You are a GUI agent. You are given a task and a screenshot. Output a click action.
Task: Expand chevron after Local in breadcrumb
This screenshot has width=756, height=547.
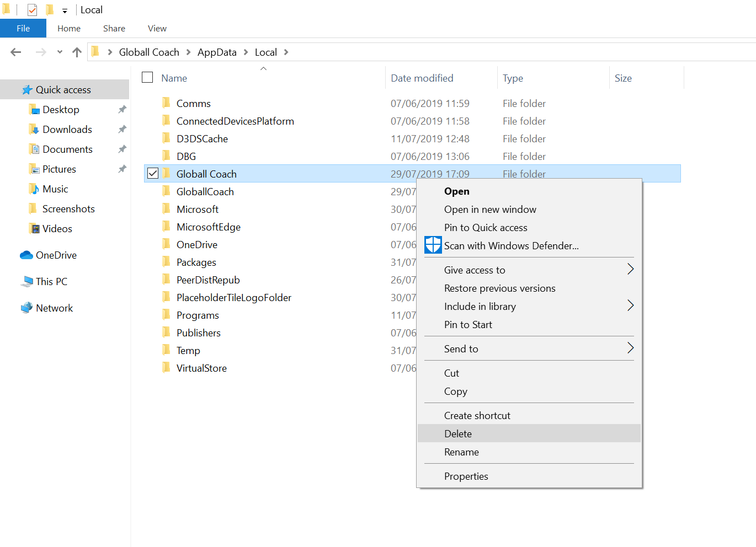tap(286, 52)
